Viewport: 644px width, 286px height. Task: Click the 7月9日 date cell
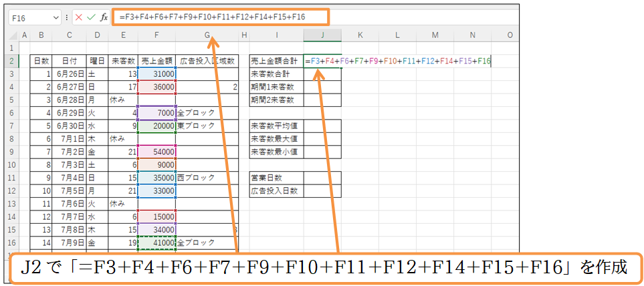click(x=69, y=243)
